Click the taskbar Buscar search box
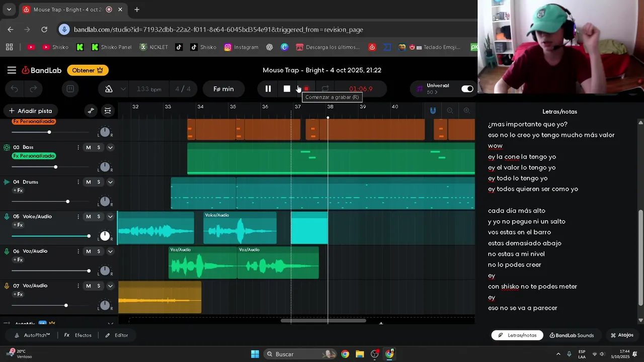The image size is (644, 362). coord(300,354)
